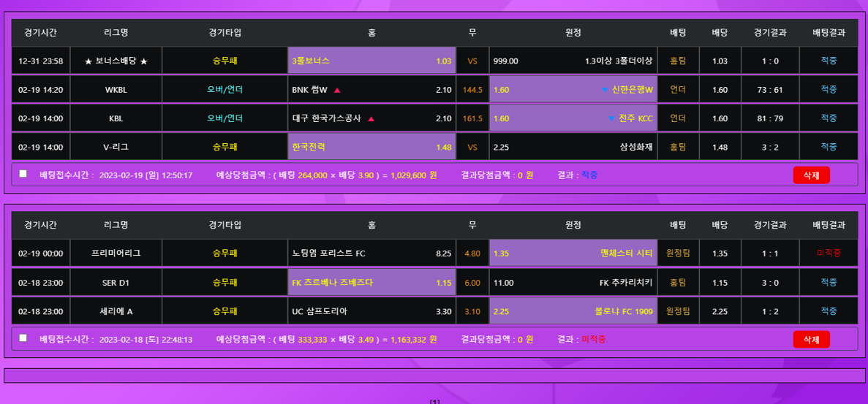Click the ★ 보너스배딩 ★ league cell
The width and height of the screenshot is (868, 404).
click(x=116, y=61)
